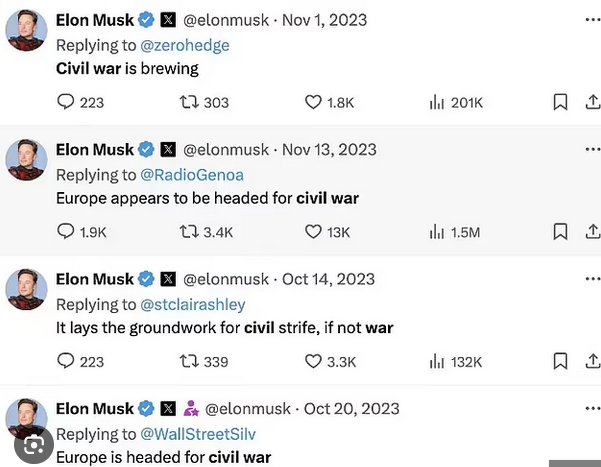Like the 'groundwork for civil strife' tweet
Image resolution: width=601 pixels, height=467 pixels.
click(x=313, y=361)
